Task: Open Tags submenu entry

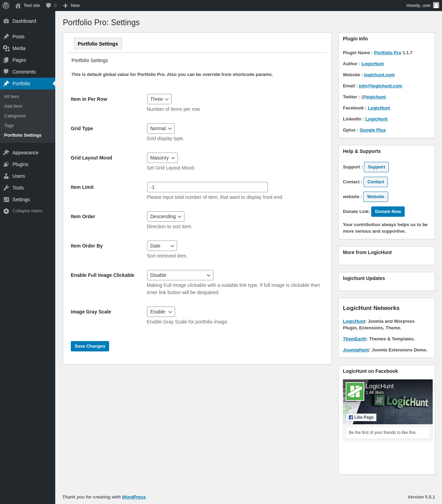Action: click(x=28, y=126)
